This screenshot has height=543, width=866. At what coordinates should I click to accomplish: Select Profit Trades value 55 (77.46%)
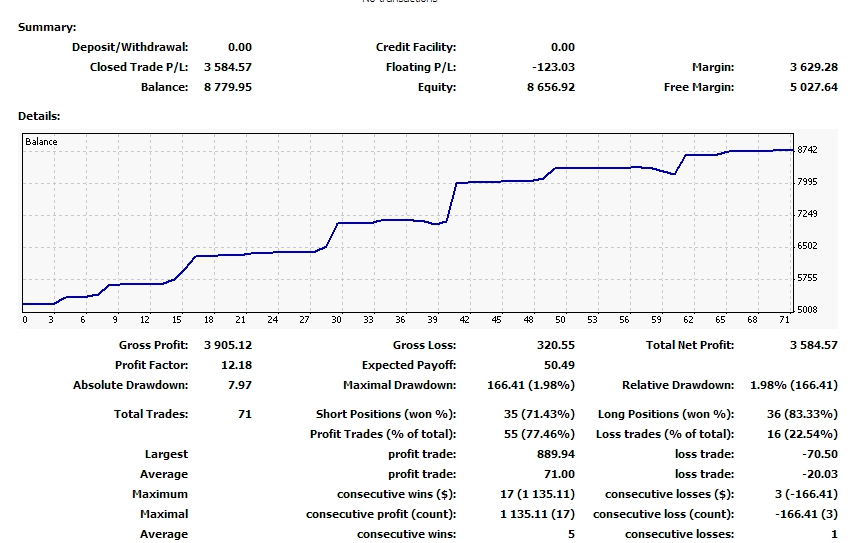(x=539, y=434)
